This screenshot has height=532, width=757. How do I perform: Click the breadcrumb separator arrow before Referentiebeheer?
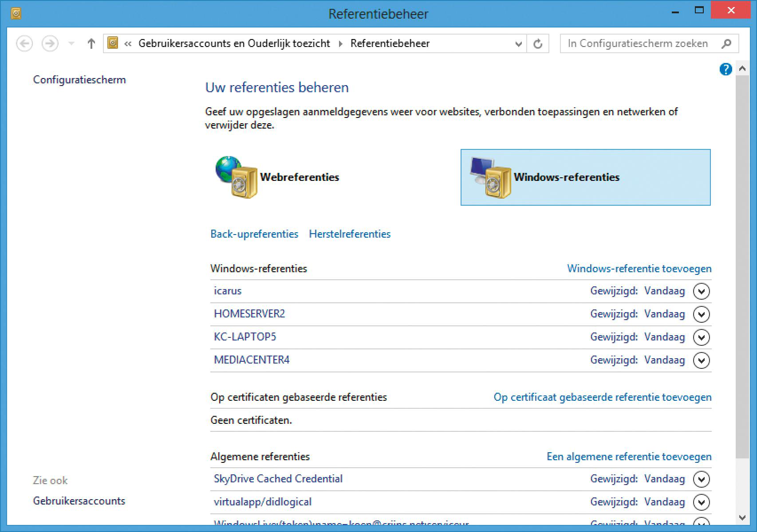point(340,43)
